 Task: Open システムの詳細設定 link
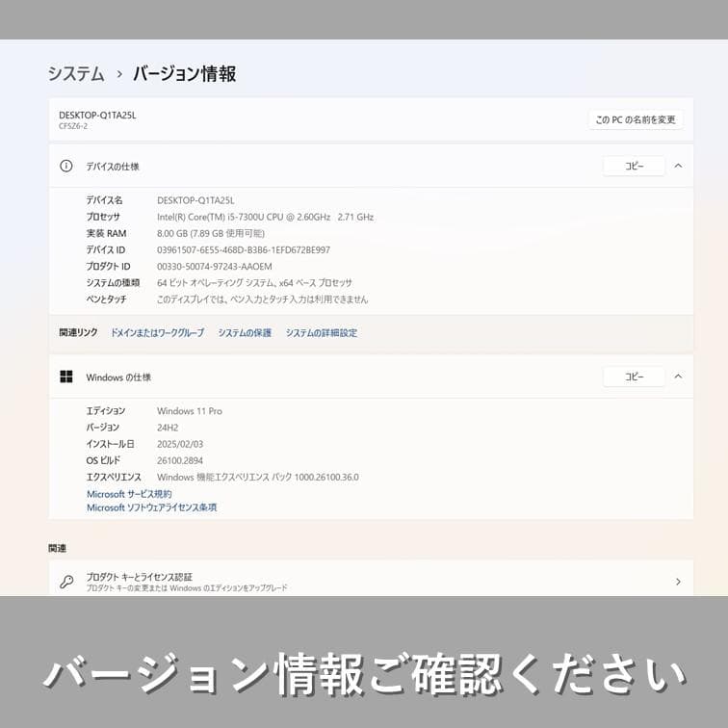322,333
